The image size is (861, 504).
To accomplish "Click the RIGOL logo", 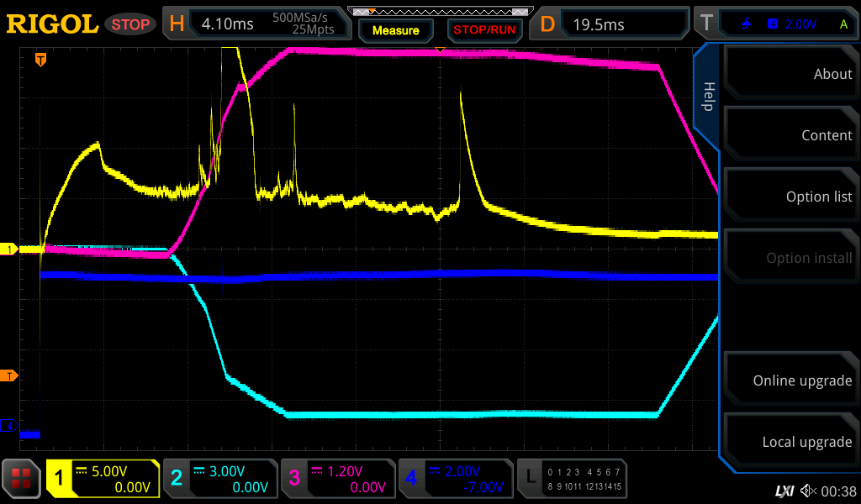I will [52, 24].
